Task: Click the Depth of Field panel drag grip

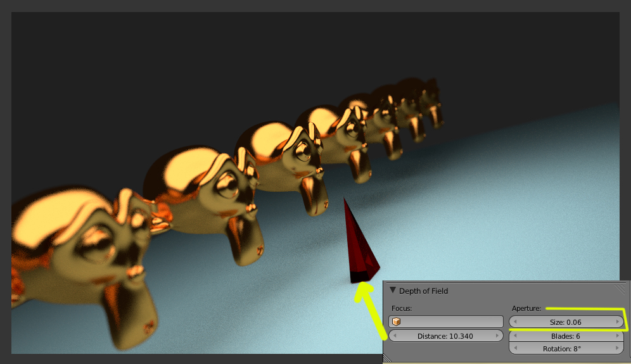Action: 620,289
